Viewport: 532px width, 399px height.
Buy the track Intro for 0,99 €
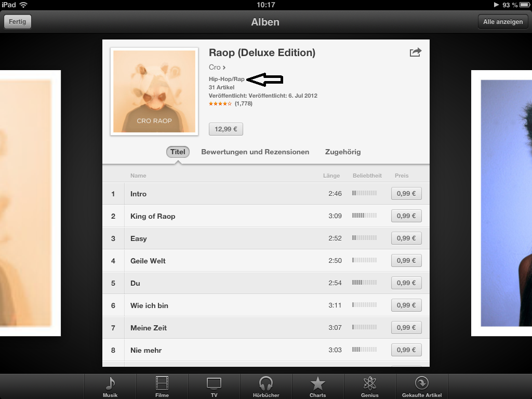406,193
